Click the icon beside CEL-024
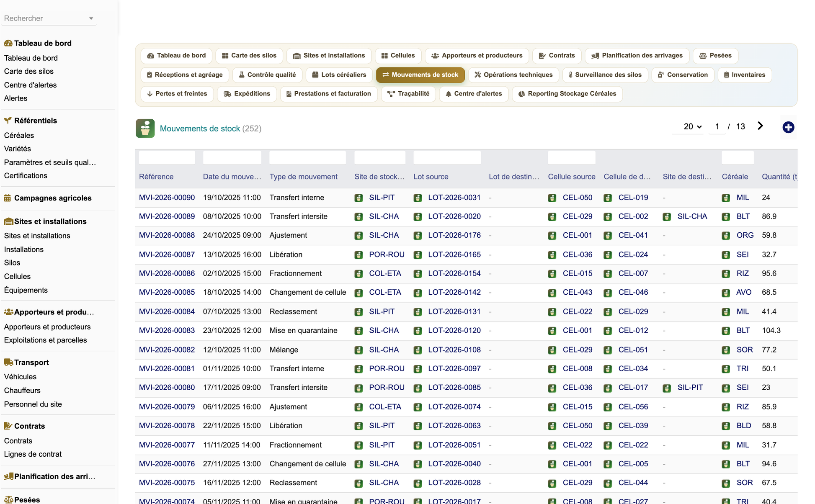 click(x=608, y=255)
